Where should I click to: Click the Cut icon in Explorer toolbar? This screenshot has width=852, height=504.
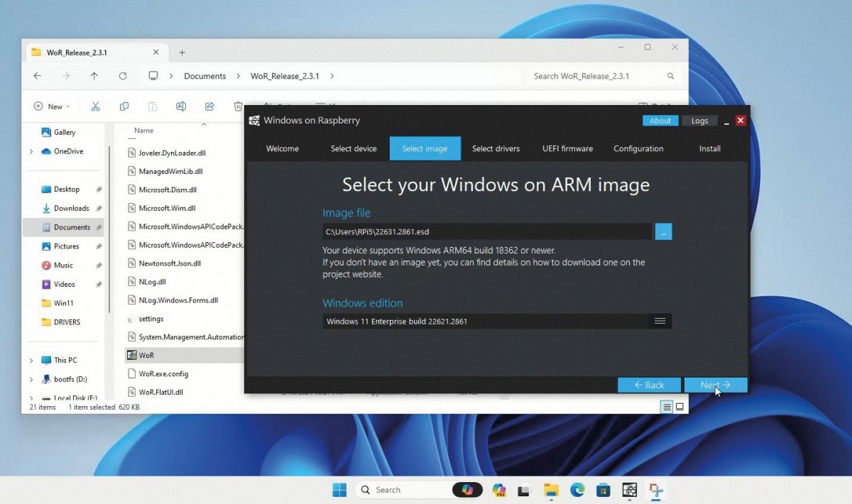[96, 106]
